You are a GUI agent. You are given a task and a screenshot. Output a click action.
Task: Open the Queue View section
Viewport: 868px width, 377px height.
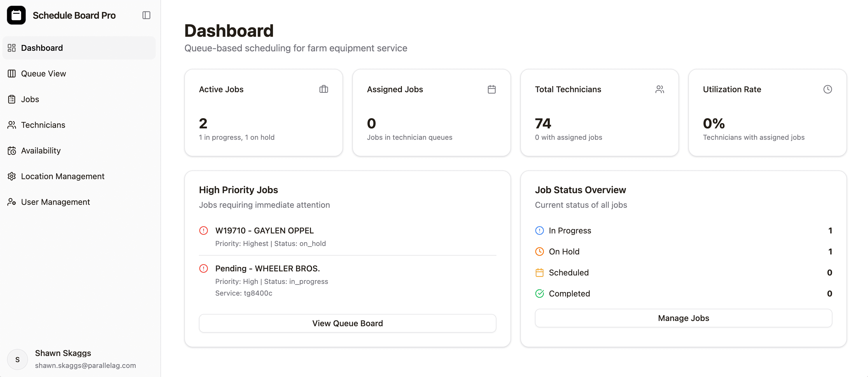tap(43, 74)
